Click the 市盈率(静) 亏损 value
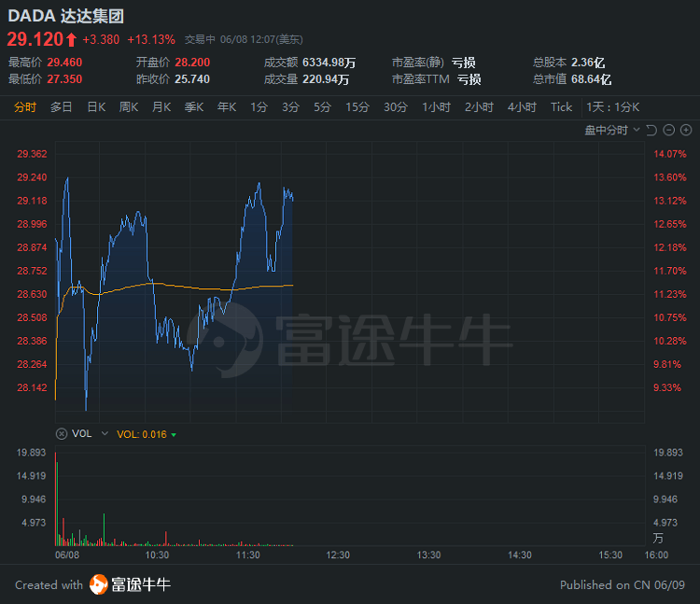This screenshot has height=604, width=700. tap(463, 63)
